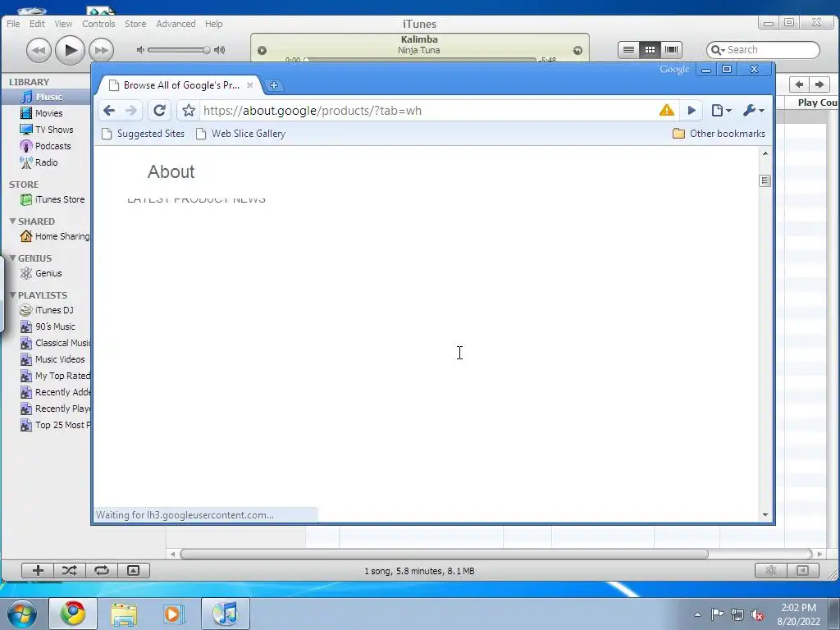This screenshot has width=840, height=630.
Task: Open the iTunes Store menu
Action: click(x=135, y=24)
